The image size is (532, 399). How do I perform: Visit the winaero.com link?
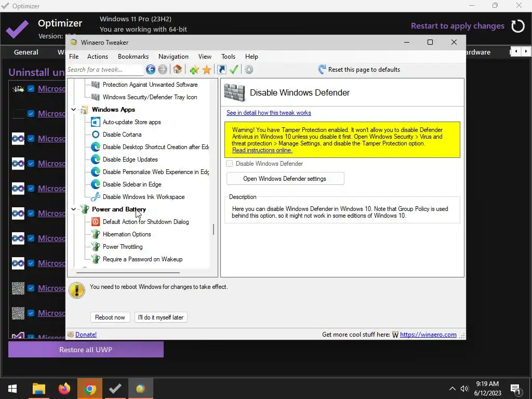tap(428, 335)
